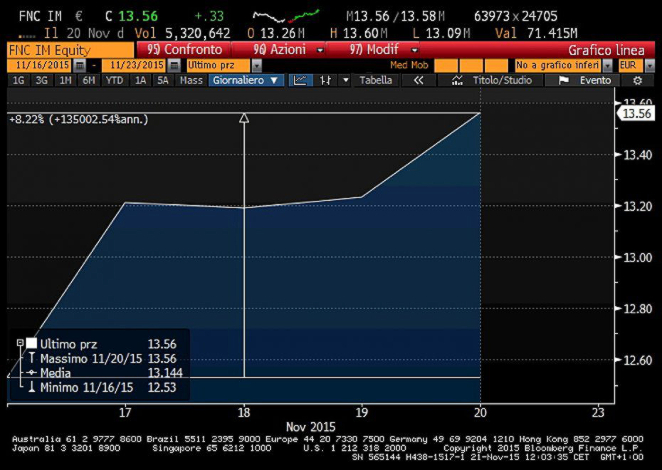Click the first Med Mob input box
Viewport: 662px width, 470px height.
coord(446,65)
